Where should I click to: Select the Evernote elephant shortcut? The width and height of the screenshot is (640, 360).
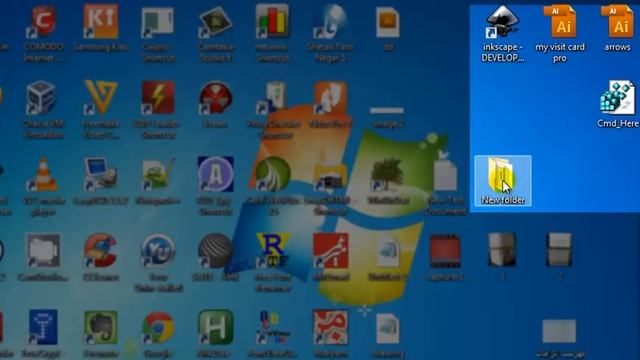pyautogui.click(x=101, y=334)
